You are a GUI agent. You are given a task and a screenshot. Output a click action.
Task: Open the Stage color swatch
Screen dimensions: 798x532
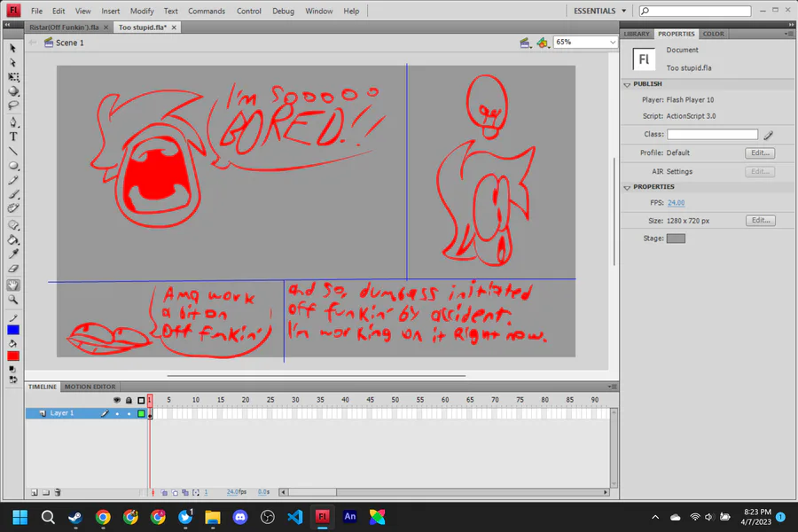point(676,239)
